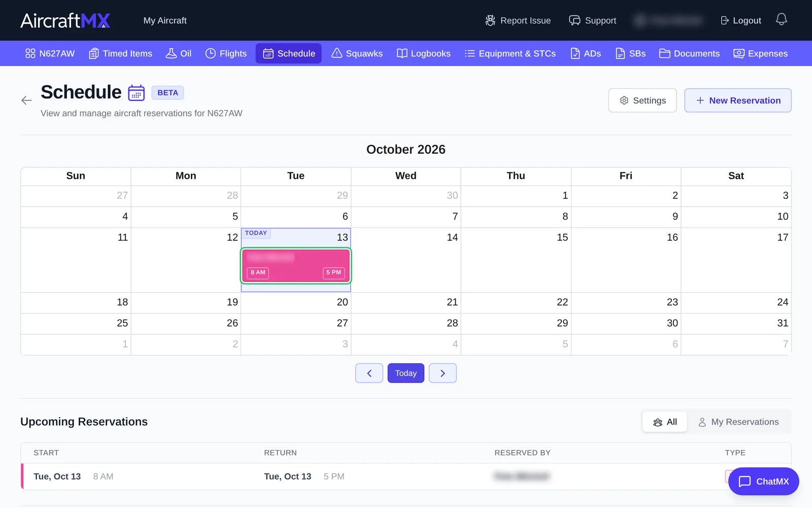This screenshot has height=508, width=812.
Task: Open the pink 8 AM–5 PM reservation
Action: click(296, 266)
